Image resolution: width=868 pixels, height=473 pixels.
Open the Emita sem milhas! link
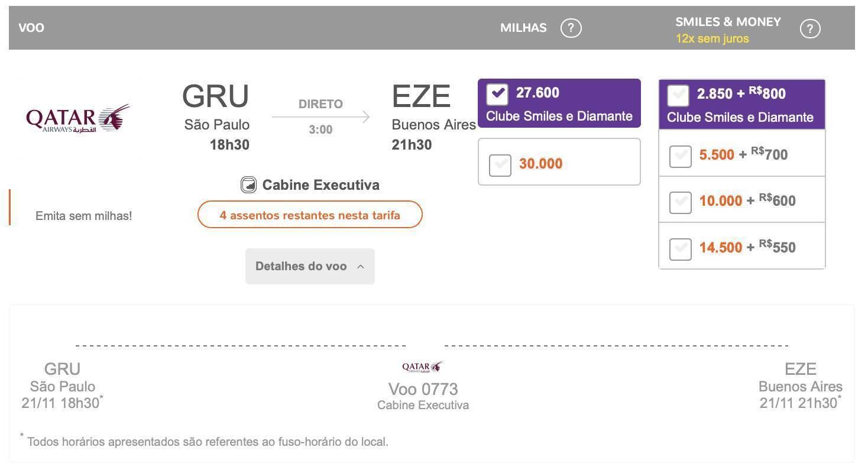[84, 216]
